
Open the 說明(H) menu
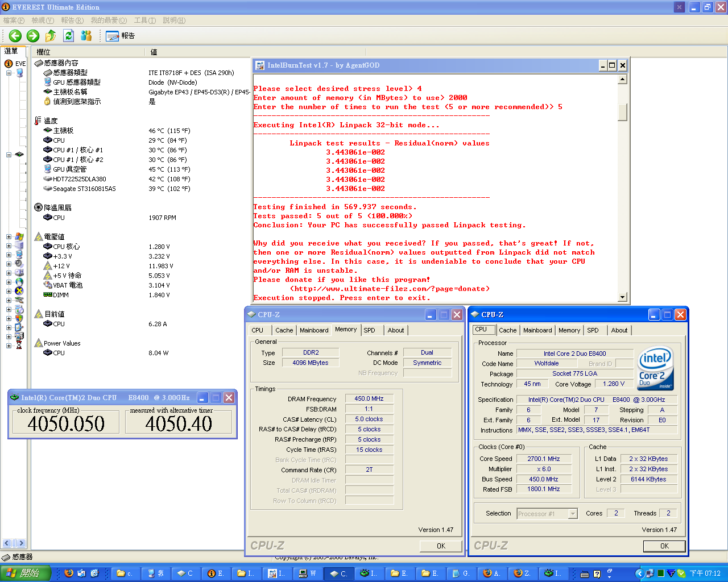(174, 20)
